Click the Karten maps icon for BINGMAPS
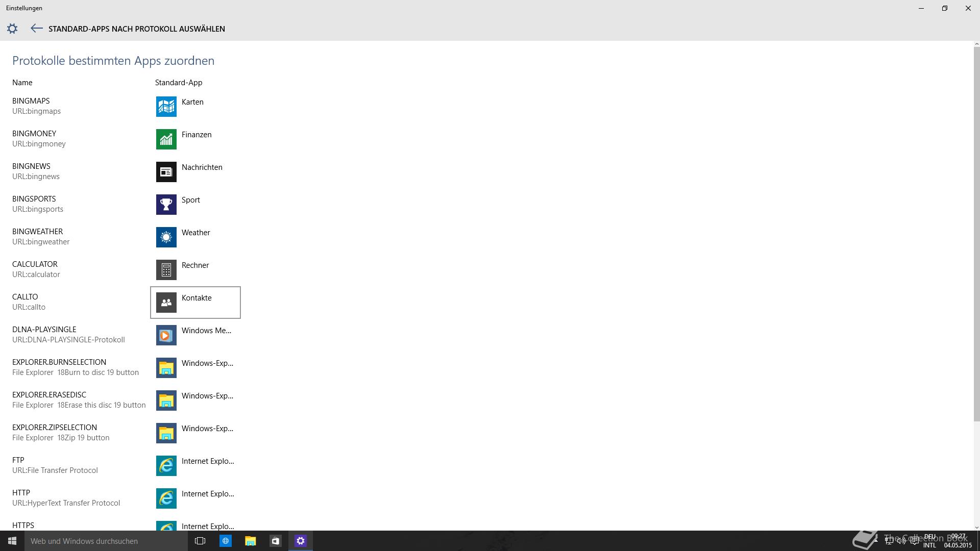Viewport: 980px width, 551px height. click(x=166, y=107)
